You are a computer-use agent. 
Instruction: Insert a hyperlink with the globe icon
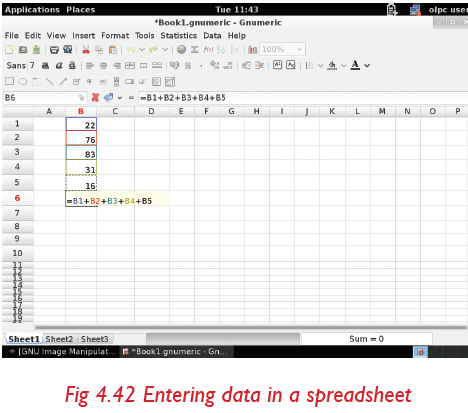[x=181, y=50]
